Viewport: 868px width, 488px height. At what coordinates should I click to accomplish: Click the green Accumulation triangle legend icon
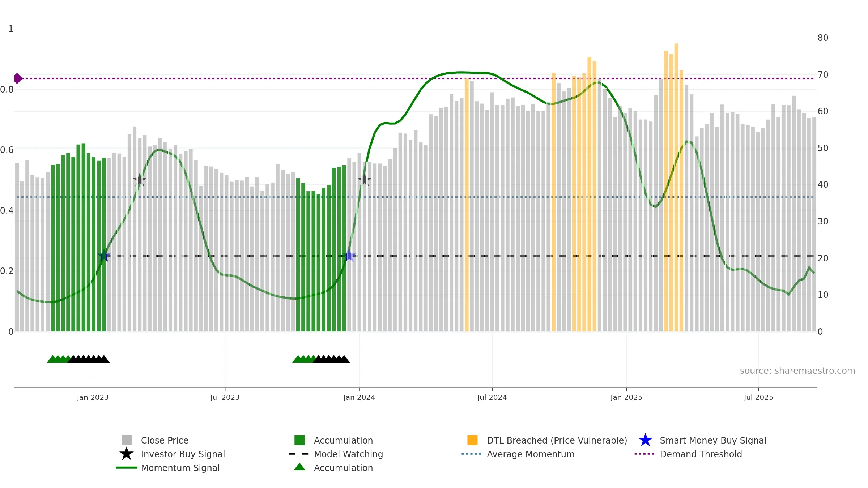(299, 467)
